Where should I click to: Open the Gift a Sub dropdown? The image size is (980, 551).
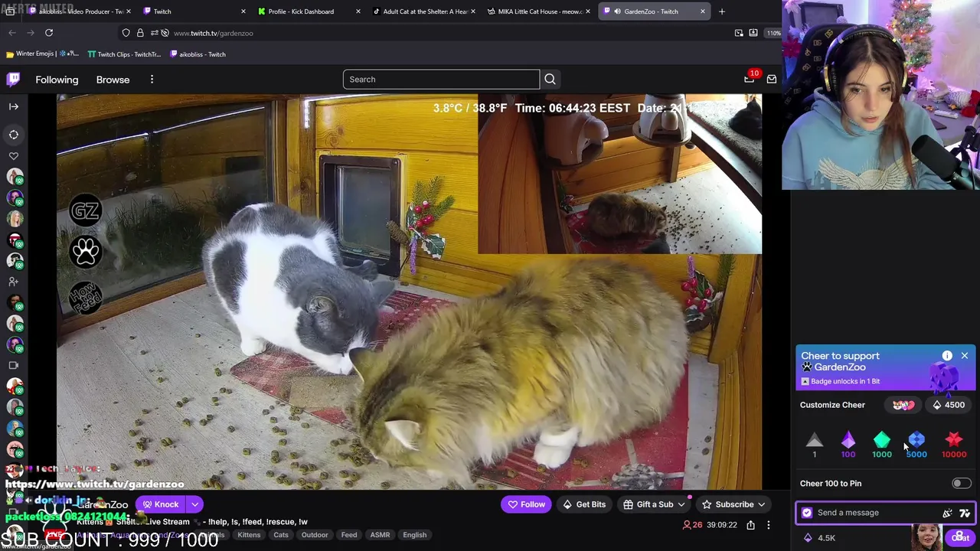(x=655, y=504)
